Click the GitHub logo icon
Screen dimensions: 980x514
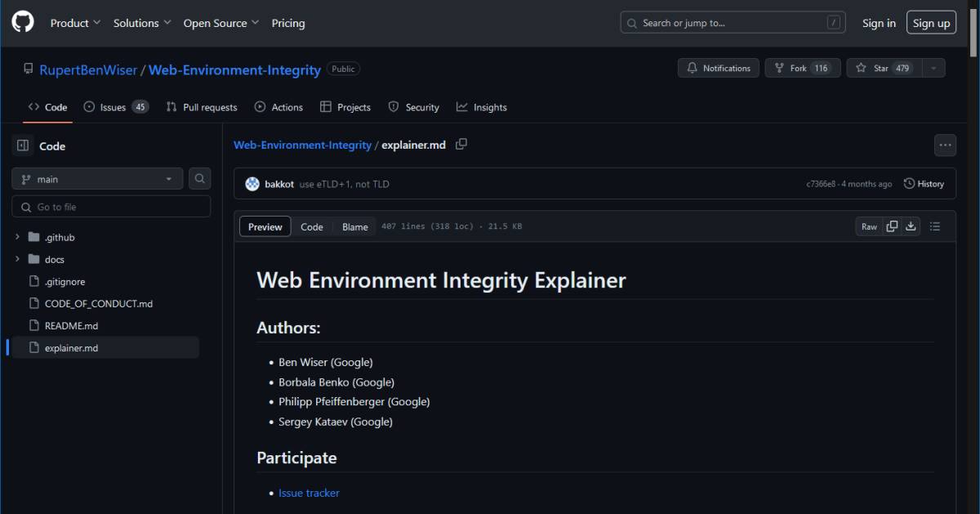(23, 23)
